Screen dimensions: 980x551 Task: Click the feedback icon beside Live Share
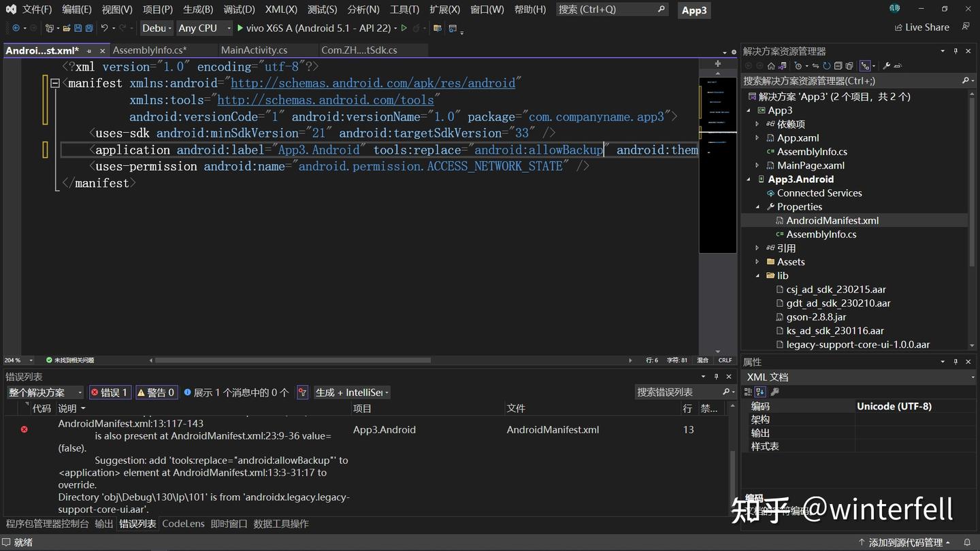(966, 27)
